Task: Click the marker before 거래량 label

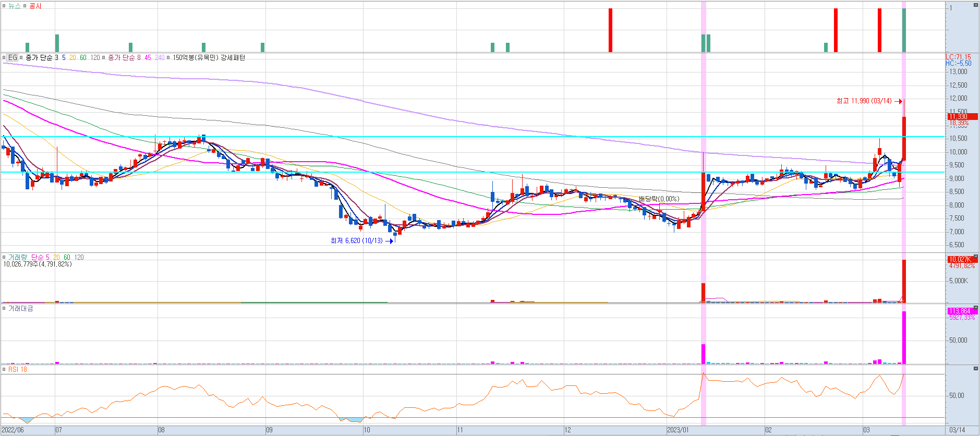Action: [x=4, y=257]
